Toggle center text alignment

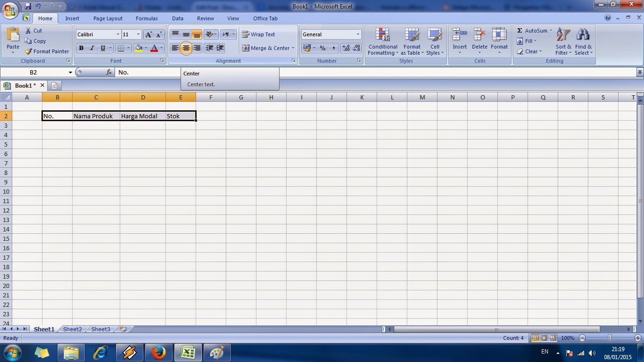[186, 48]
